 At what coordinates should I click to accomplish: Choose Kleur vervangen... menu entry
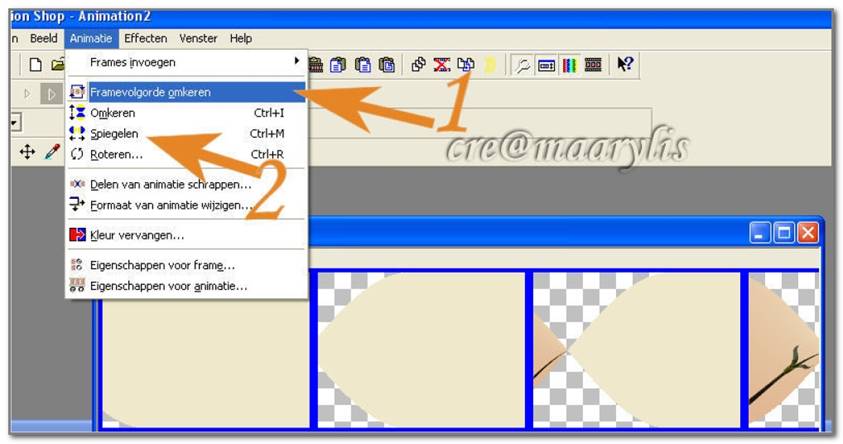[x=186, y=235]
